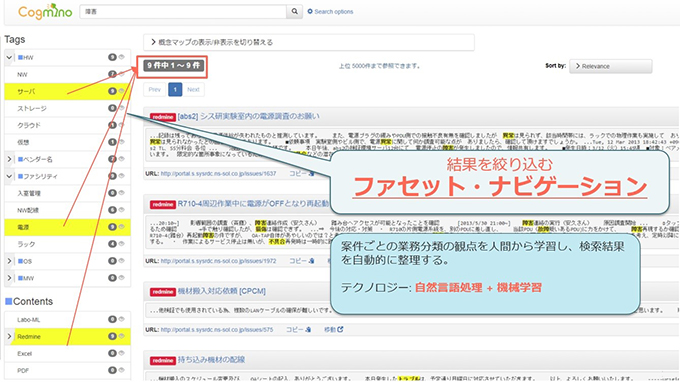Click the count badge on 入室管理 row
This screenshot has height=382, width=680.
tap(112, 193)
